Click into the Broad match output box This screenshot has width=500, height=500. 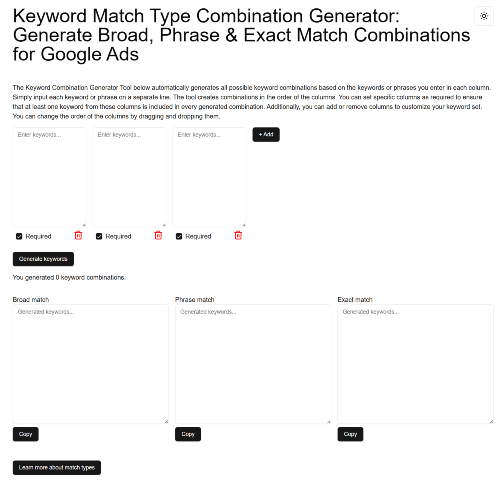91,364
